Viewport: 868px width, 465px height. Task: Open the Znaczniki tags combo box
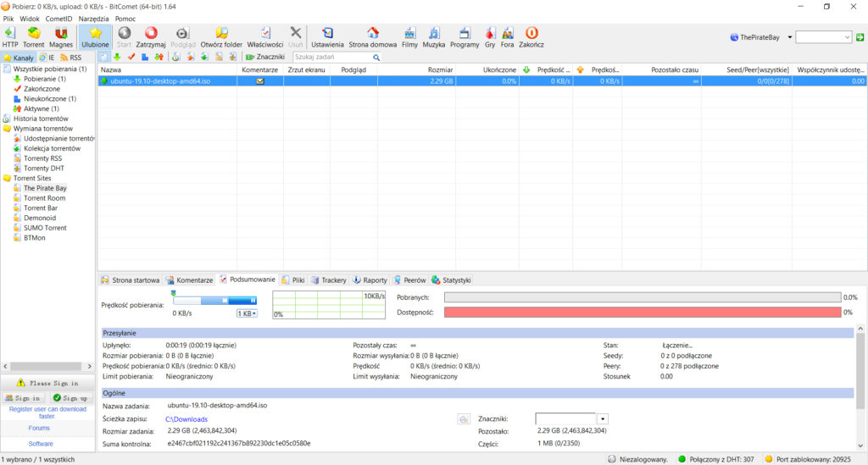(603, 418)
